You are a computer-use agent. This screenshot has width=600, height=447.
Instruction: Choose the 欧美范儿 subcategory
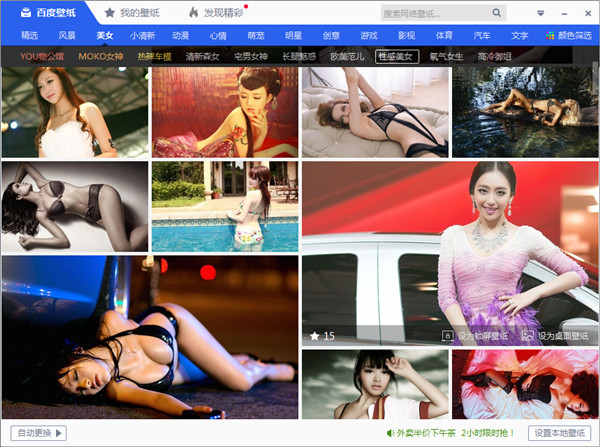point(346,57)
